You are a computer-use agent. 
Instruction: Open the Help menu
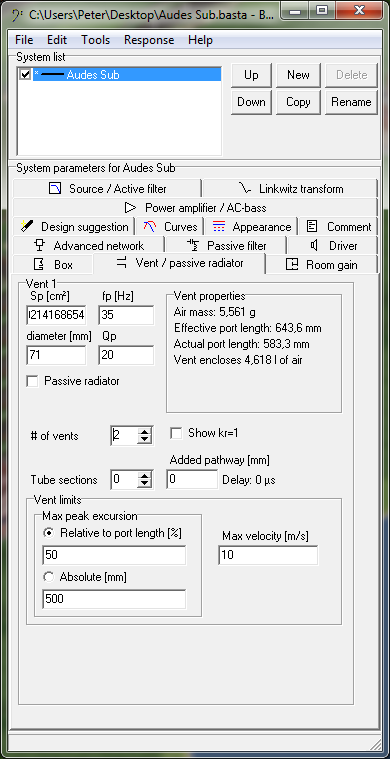[x=200, y=40]
